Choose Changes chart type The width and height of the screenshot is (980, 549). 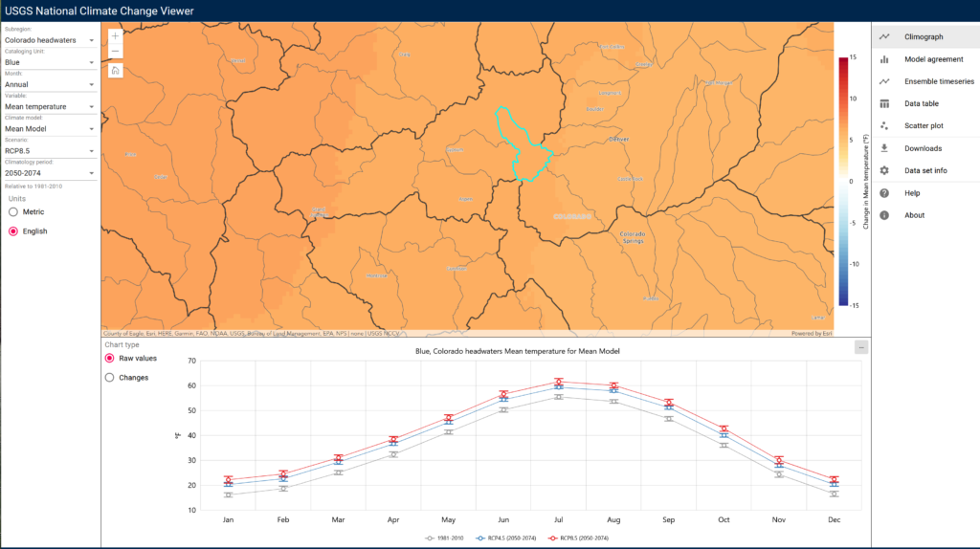tap(109, 378)
